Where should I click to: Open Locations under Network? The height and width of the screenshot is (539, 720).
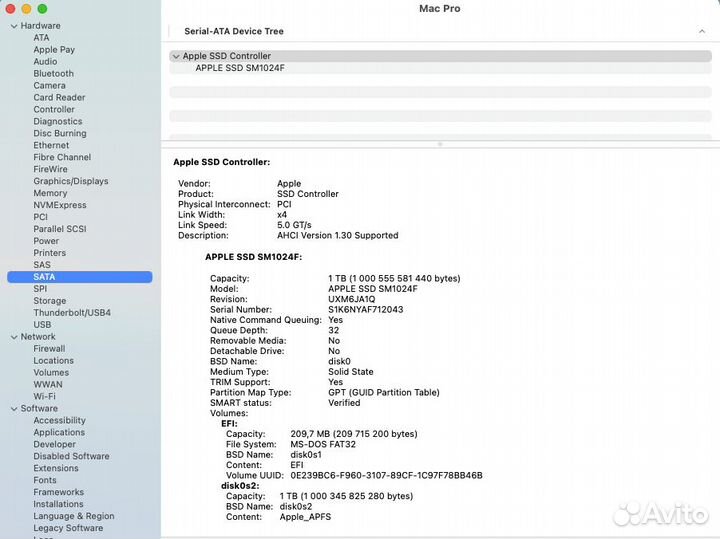[53, 360]
